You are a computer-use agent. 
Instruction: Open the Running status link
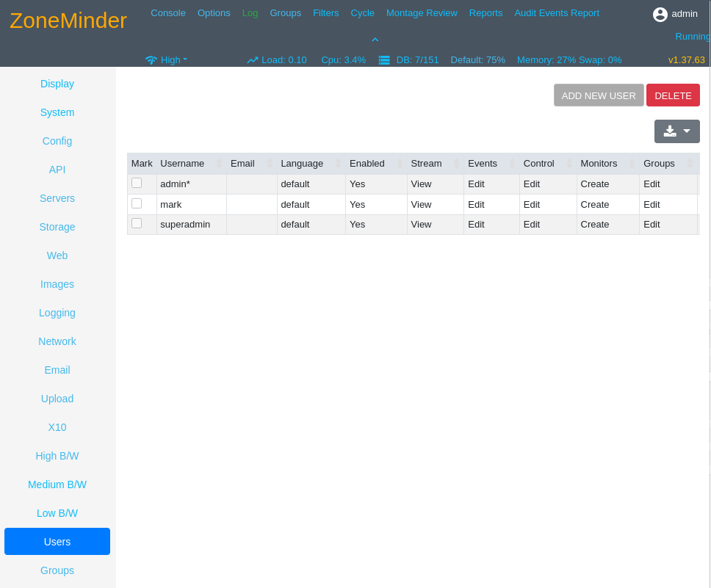[x=693, y=36]
